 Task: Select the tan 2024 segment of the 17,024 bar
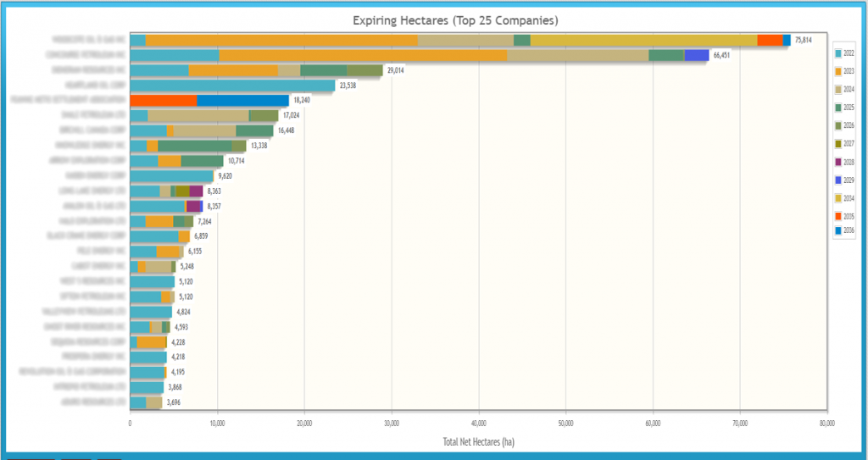(x=198, y=116)
